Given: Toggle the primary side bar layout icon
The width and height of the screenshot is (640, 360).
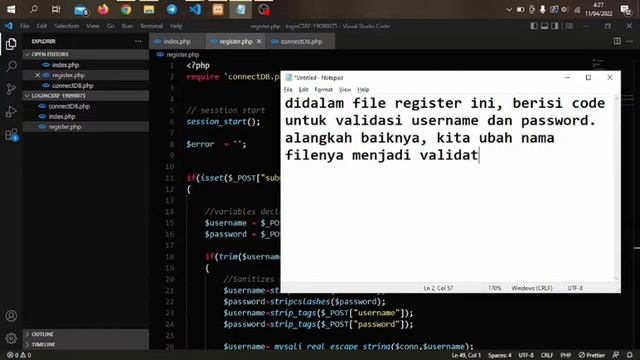Looking at the screenshot, I should pos(534,26).
